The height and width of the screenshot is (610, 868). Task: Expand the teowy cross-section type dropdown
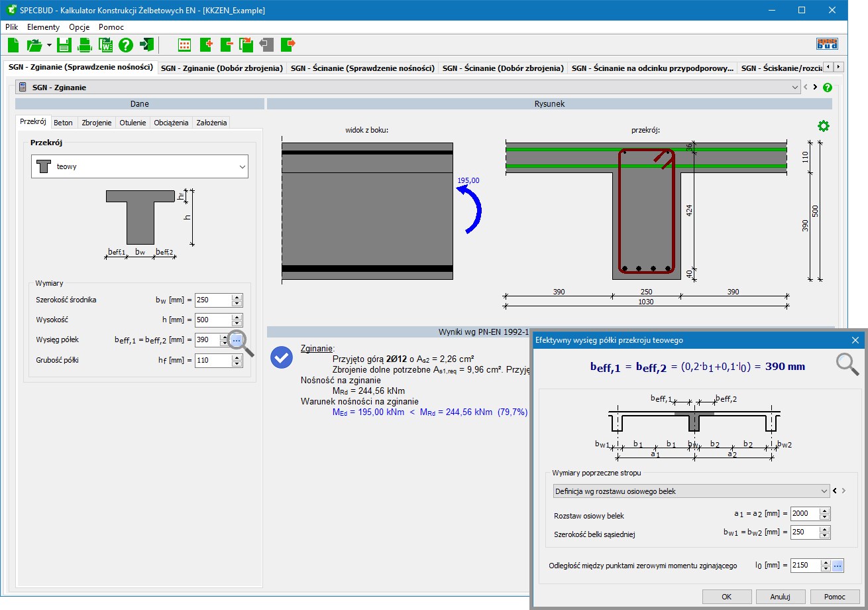coord(241,167)
